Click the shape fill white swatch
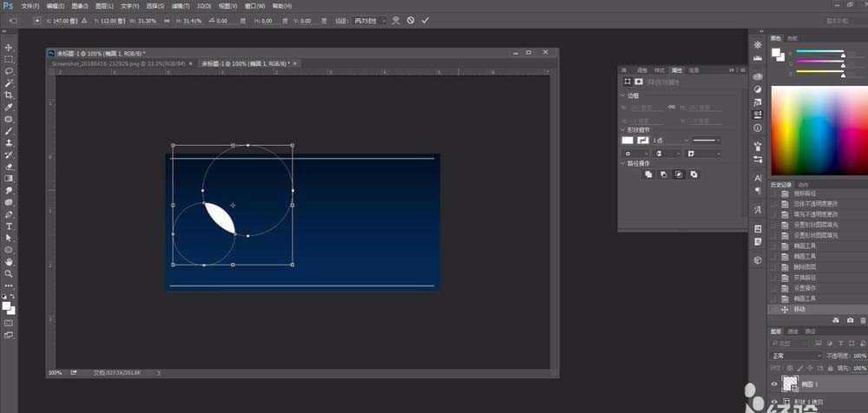Image resolution: width=868 pixels, height=413 pixels. (x=627, y=140)
